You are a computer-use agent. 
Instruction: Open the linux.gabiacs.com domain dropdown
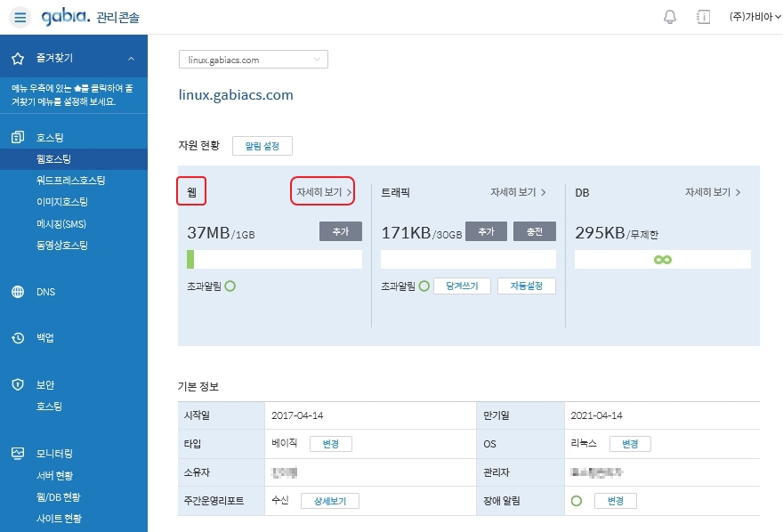(254, 60)
